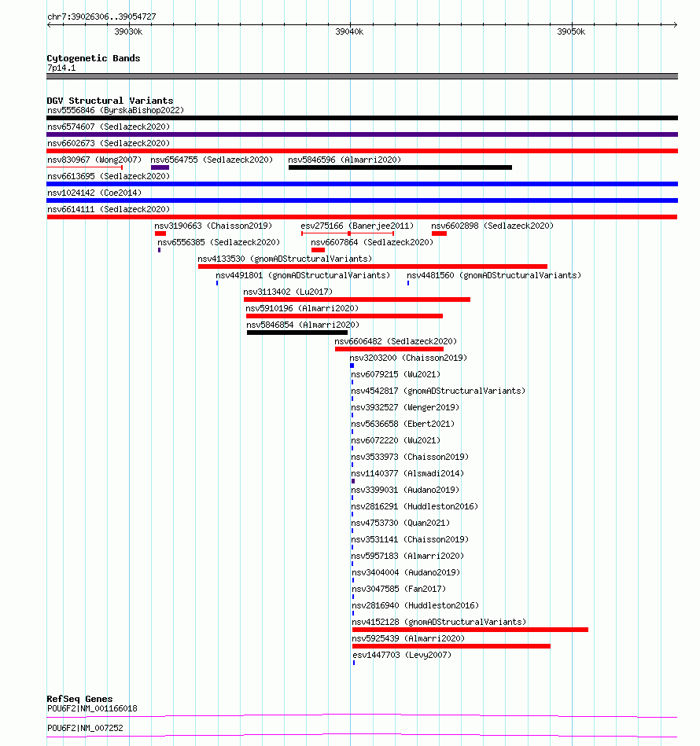Image resolution: width=700 pixels, height=746 pixels.
Task: Click the 39030k ruler tick label
Action: point(128,32)
